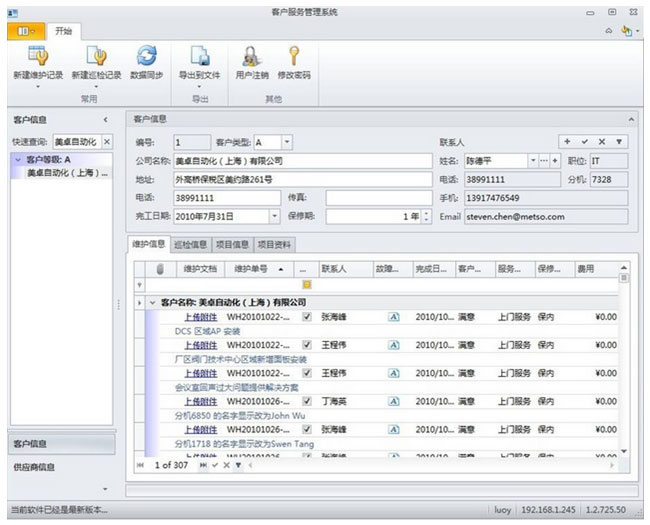Screen dimensions: 650x525
Task: Toggle the checkbox in the first 张海峰 row
Action: tap(307, 317)
